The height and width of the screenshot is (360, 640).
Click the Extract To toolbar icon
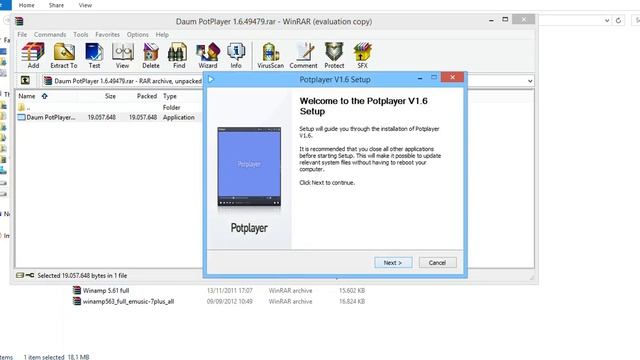(x=64, y=56)
